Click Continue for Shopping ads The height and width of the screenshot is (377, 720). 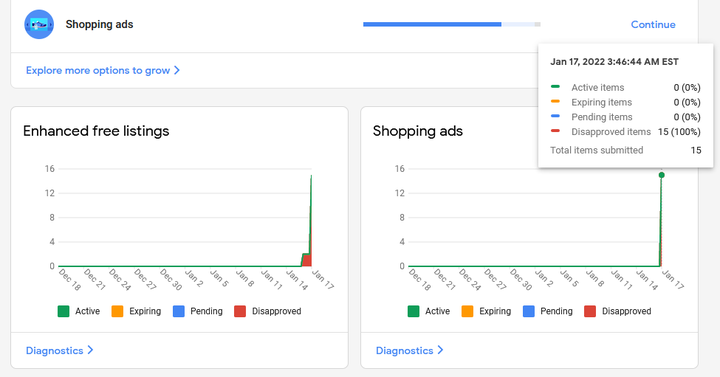[x=652, y=24]
